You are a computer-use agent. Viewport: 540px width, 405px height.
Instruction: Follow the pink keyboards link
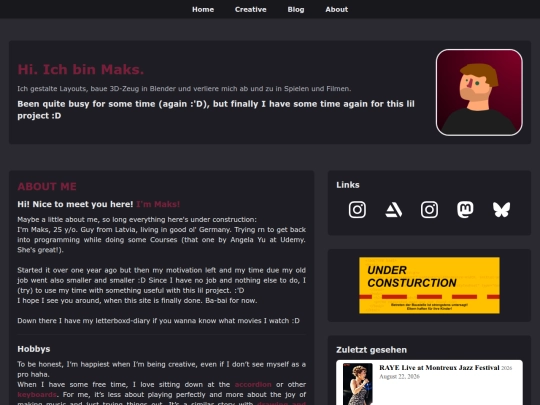37,394
